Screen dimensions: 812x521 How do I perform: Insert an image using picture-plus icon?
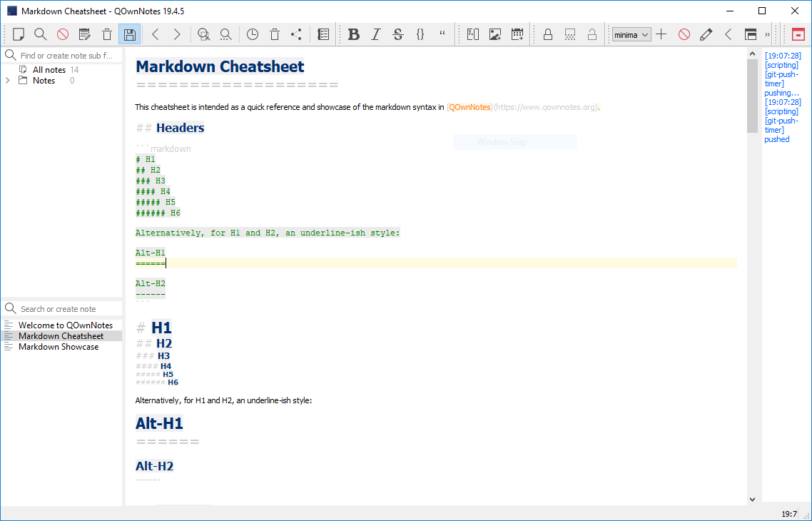495,35
